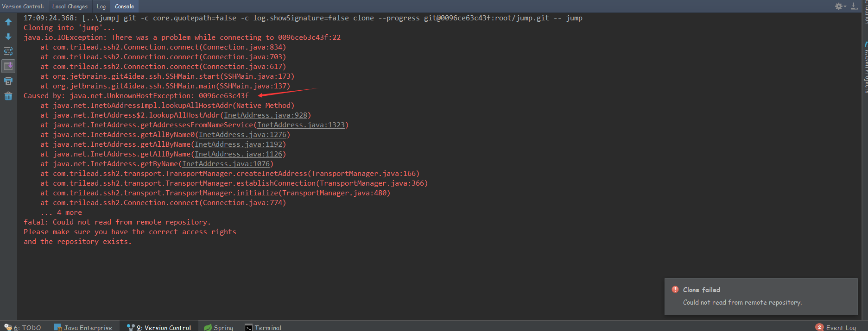Image resolution: width=868 pixels, height=331 pixels.
Task: Hide the tool window with the download-arrow icon
Action: coord(854,6)
